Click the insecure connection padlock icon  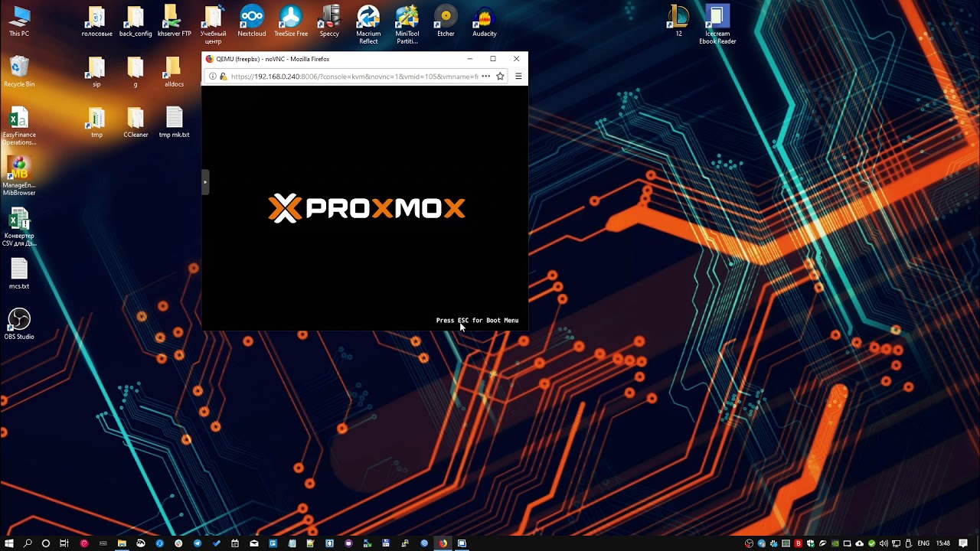click(223, 77)
